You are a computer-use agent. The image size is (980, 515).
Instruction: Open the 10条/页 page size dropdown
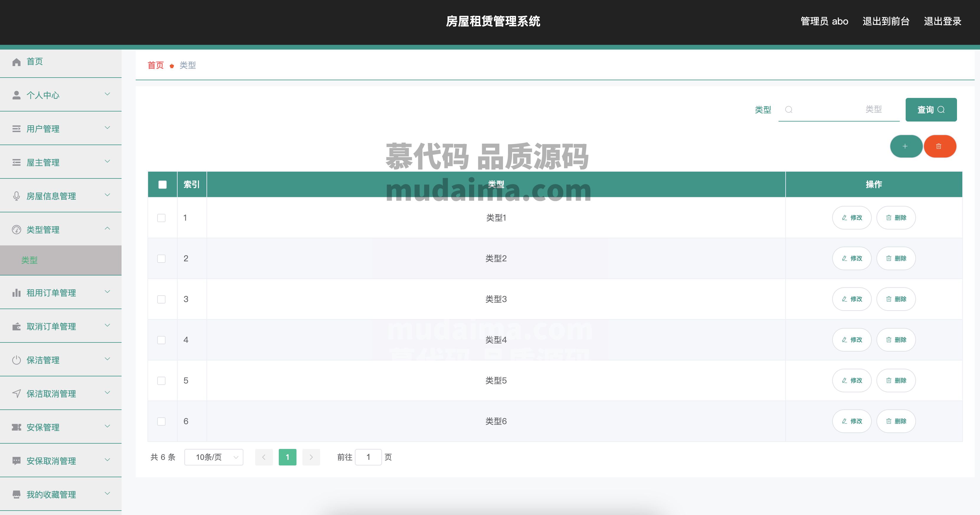214,457
